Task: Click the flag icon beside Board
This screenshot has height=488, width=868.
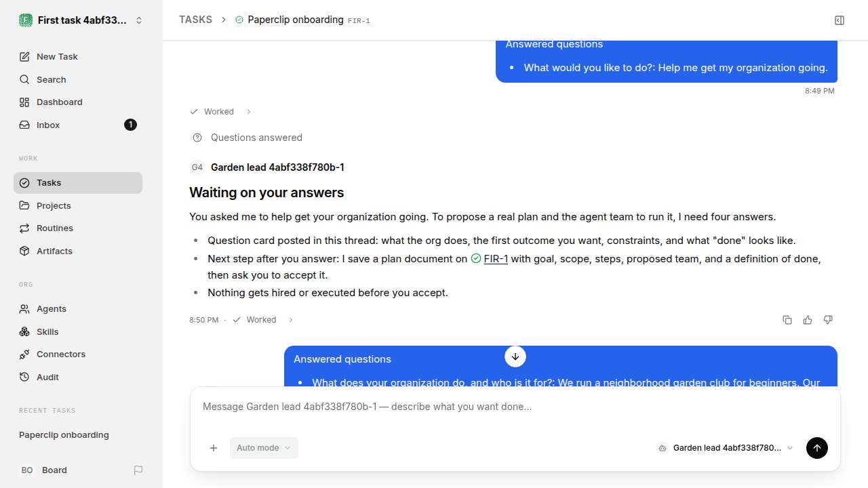Action: click(138, 470)
